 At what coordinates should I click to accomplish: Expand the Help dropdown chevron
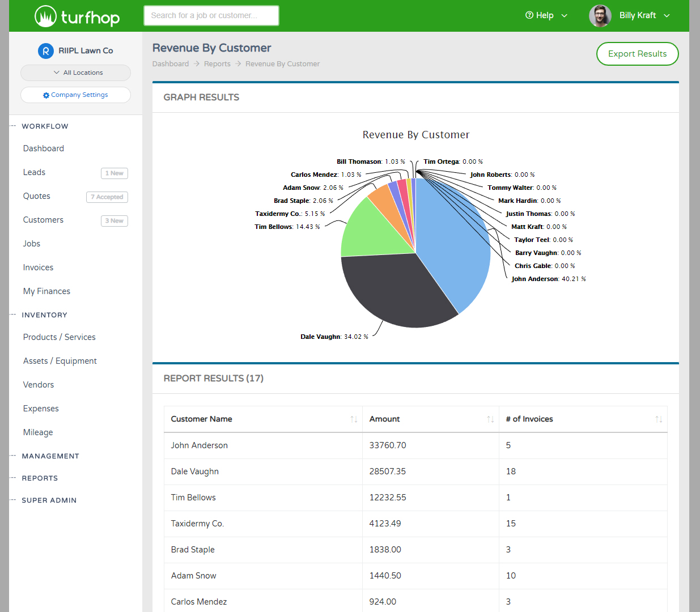click(564, 16)
